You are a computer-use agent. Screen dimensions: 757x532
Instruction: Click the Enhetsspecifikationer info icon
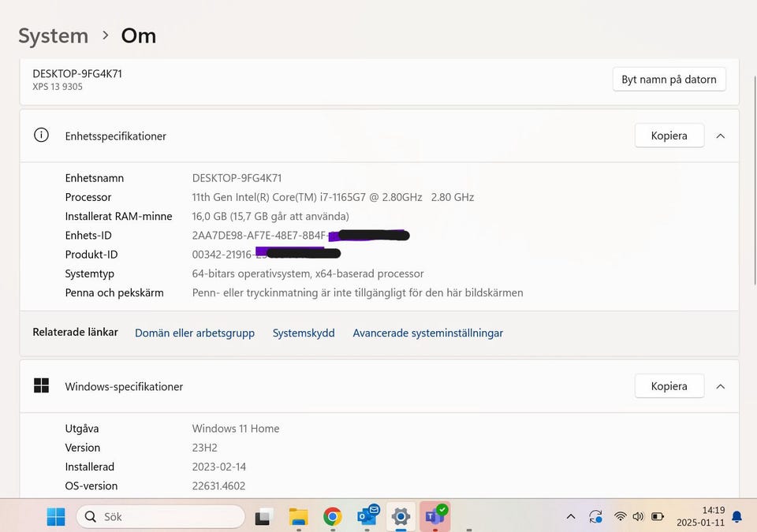click(42, 136)
